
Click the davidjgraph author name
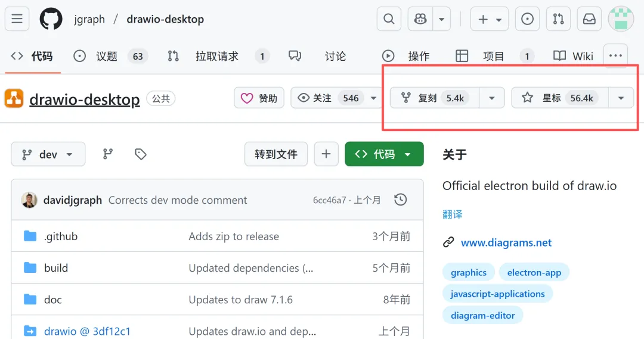[73, 200]
